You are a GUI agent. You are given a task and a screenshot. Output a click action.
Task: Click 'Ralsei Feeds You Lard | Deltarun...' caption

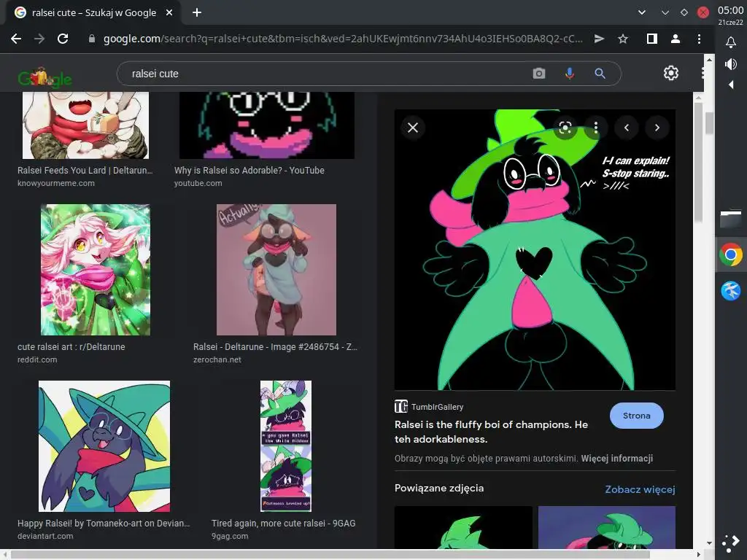[x=85, y=171]
